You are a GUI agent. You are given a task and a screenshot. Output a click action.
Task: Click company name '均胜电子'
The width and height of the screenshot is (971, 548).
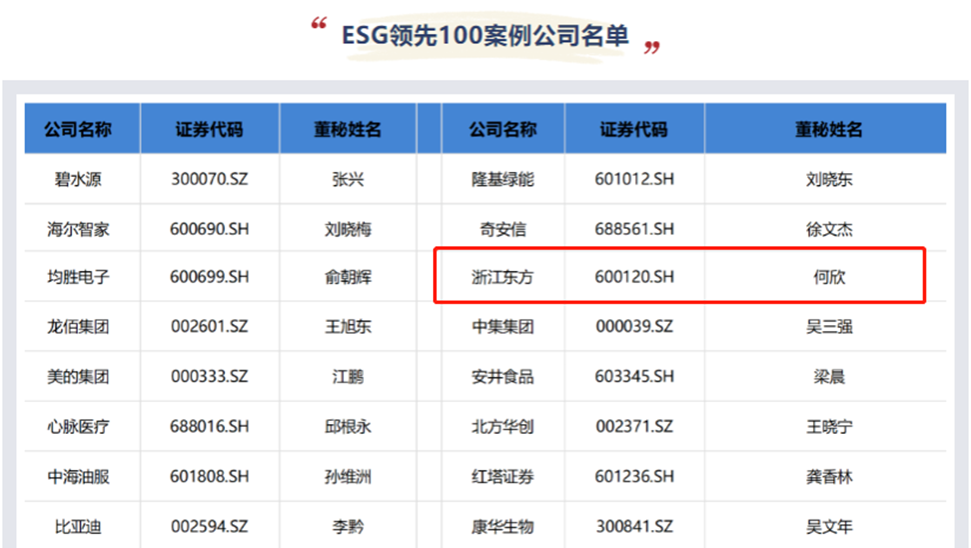[x=78, y=277]
